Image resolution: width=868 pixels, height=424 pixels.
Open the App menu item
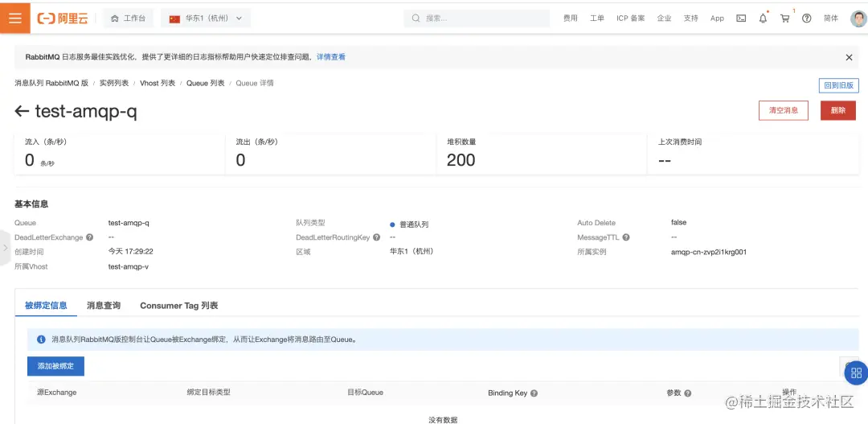tap(717, 19)
